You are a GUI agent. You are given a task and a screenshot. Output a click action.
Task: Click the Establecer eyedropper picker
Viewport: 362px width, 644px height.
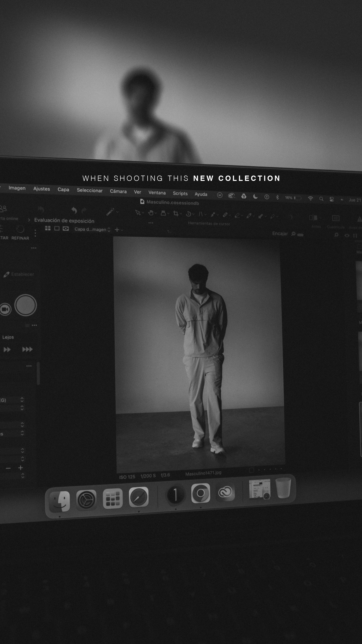pos(7,274)
